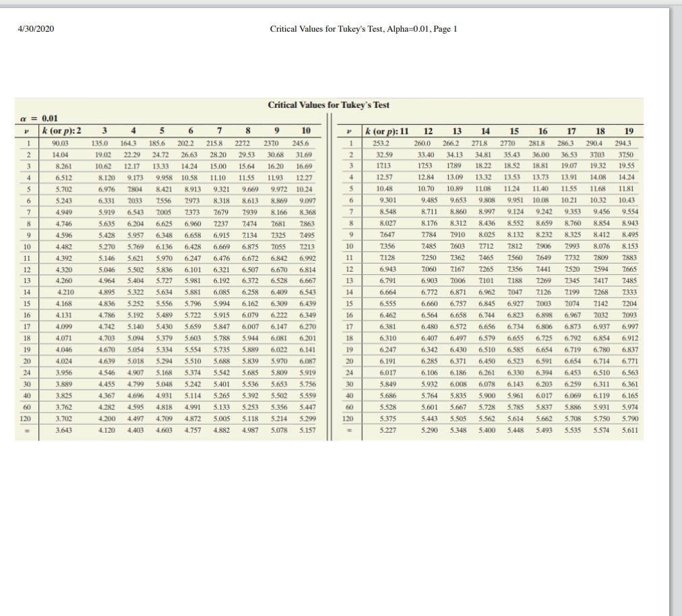Click the cell value 5.611
682x616 pixels.
(630, 430)
